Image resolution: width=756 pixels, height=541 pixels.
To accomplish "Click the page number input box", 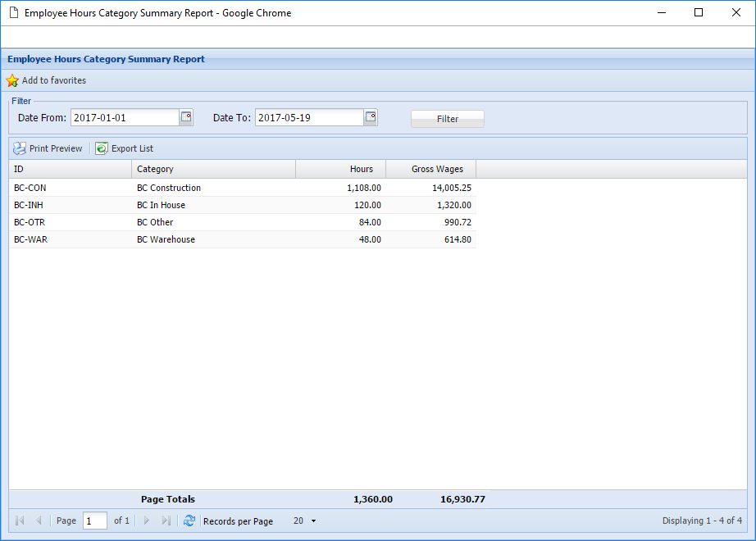I will click(94, 521).
